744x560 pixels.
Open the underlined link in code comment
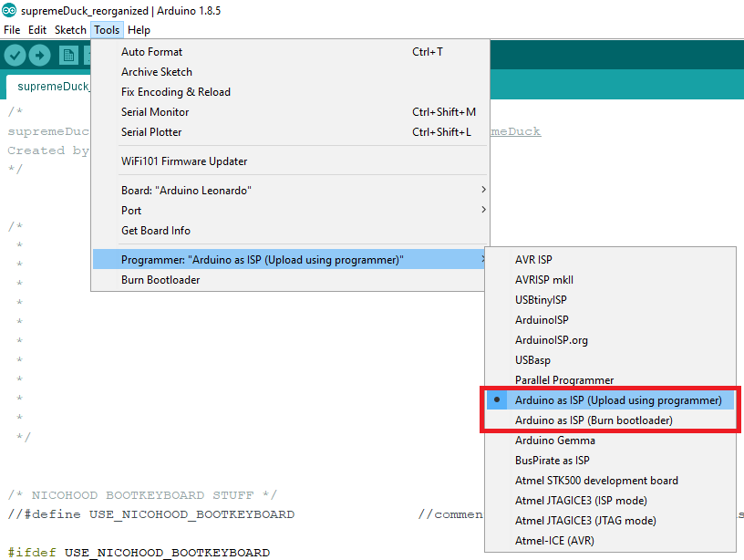point(516,131)
